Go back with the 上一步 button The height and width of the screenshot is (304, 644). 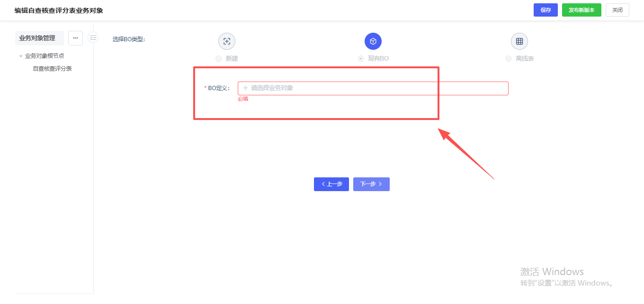coord(331,184)
